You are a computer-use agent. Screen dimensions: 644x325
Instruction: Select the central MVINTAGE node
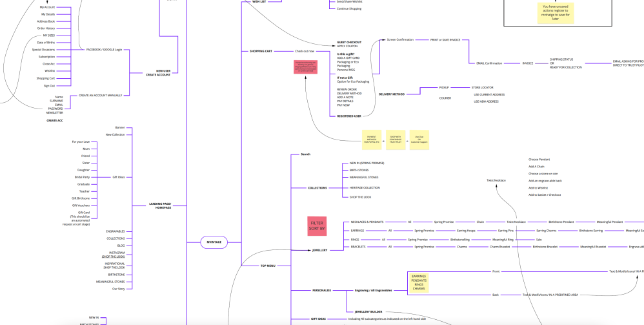click(214, 242)
